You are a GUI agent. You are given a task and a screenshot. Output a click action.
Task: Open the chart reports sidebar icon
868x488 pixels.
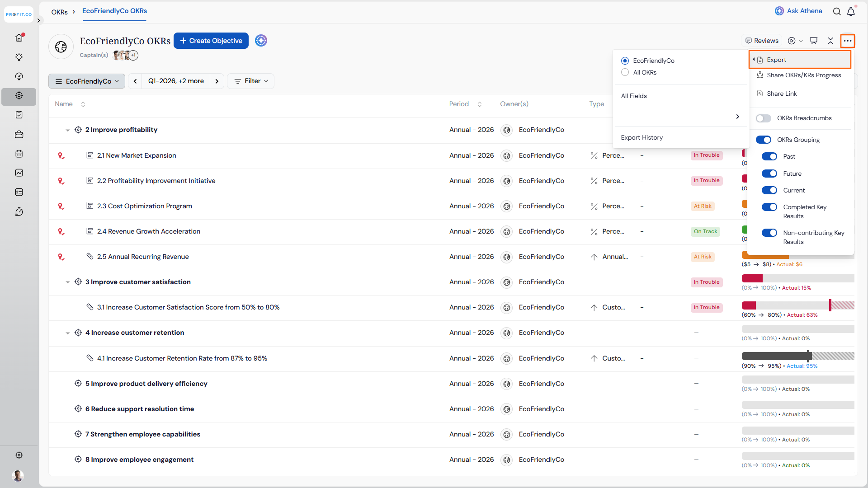pos(19,173)
